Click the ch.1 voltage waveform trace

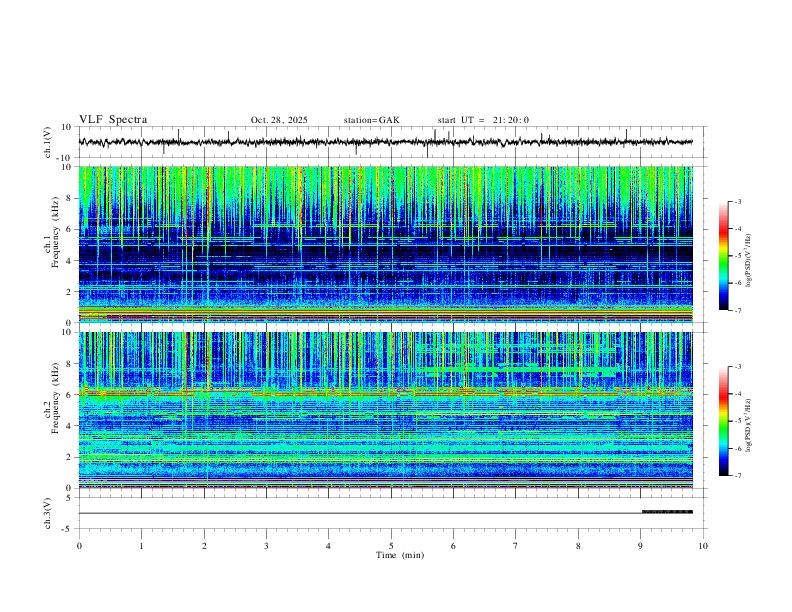tap(385, 142)
